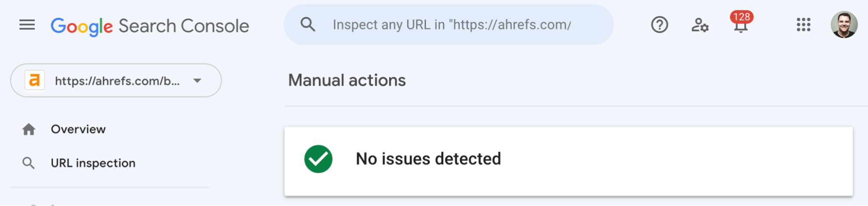The width and height of the screenshot is (868, 206).
Task: Click the Google Search Console logo
Action: 150,26
